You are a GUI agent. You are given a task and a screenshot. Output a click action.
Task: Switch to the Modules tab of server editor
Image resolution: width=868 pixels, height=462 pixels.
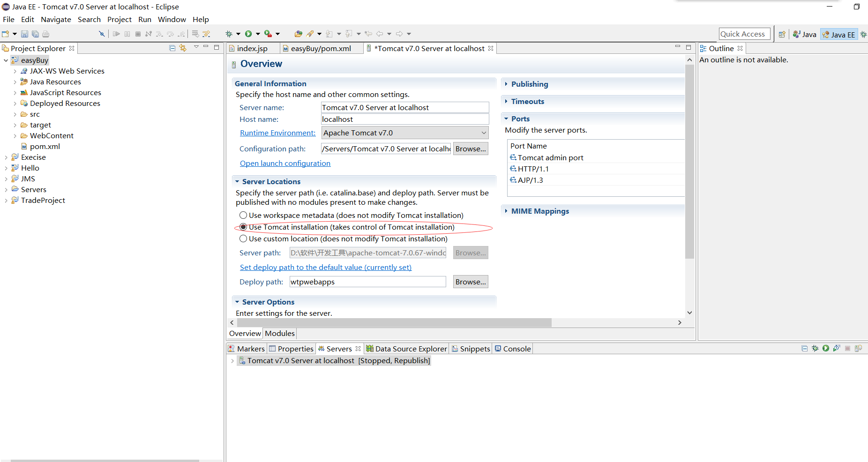coord(280,333)
